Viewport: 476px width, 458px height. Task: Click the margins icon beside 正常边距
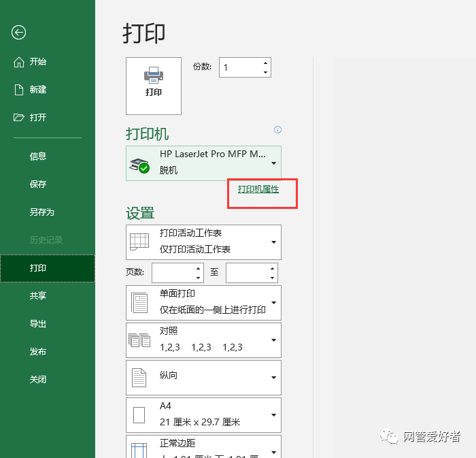[139, 451]
